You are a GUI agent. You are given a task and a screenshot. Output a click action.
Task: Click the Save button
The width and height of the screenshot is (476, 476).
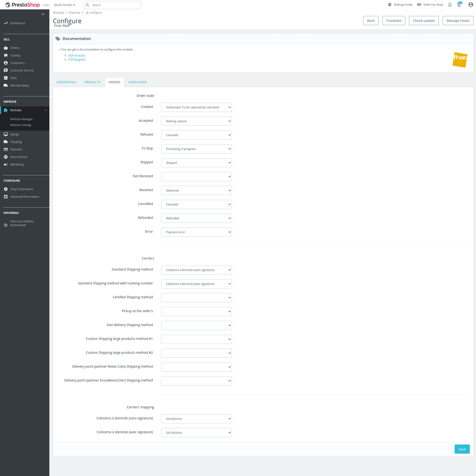pos(462,449)
